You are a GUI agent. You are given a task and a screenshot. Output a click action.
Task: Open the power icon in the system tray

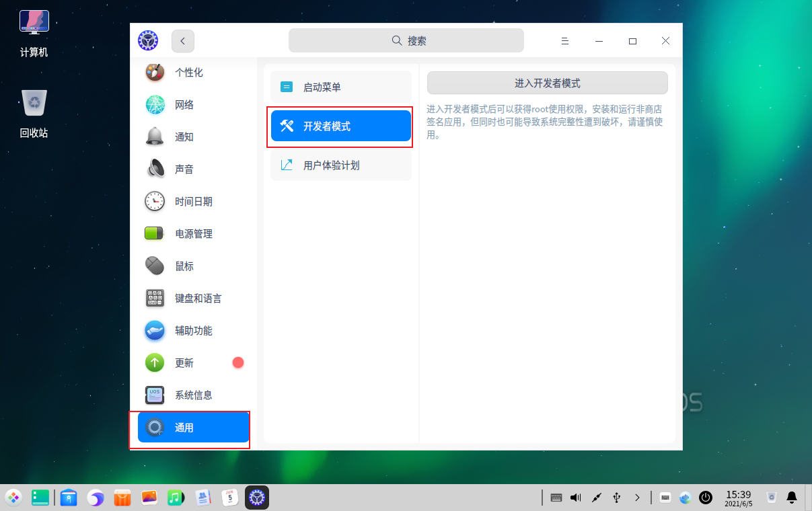[x=706, y=498]
